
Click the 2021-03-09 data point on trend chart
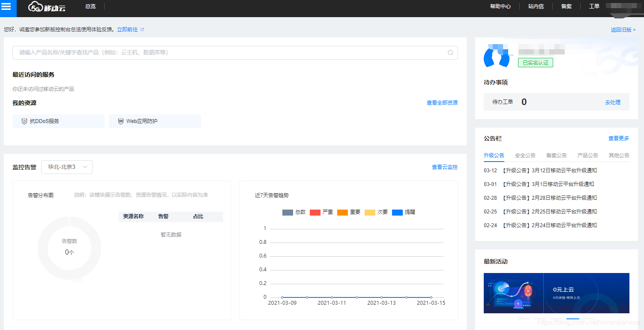pos(282,297)
